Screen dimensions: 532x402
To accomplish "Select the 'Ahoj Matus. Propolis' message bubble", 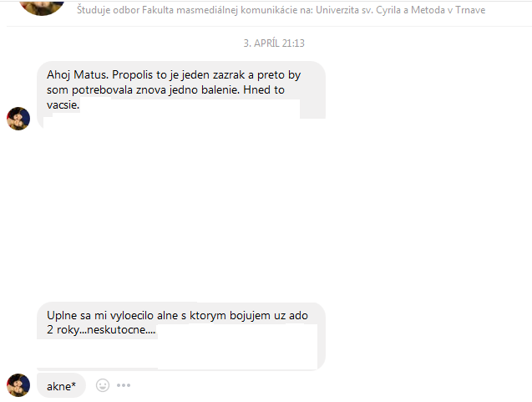I will 181,94.
